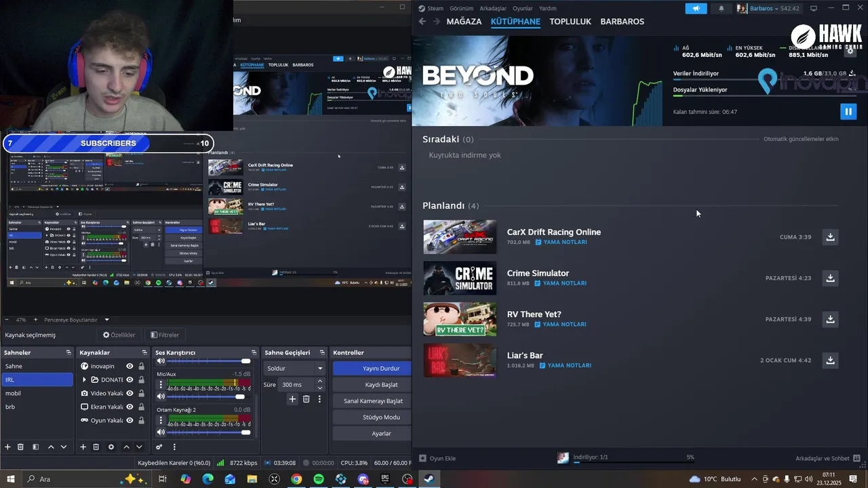
Task: Switch to TOPLULUK tab
Action: tap(570, 22)
